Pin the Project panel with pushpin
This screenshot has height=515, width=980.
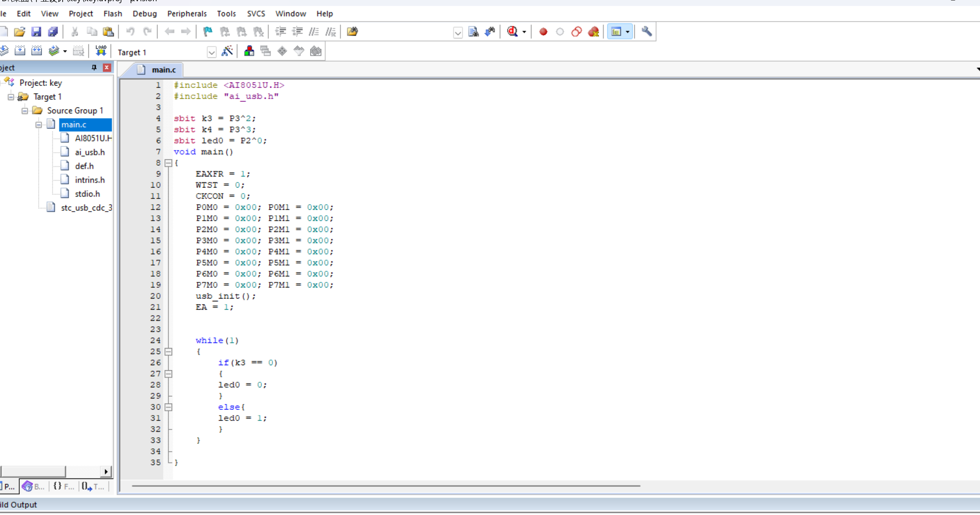[94, 68]
